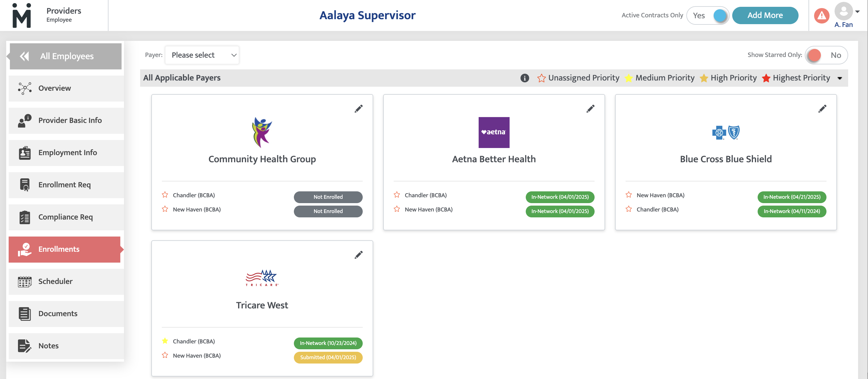Edit the Blue Cross Blue Shield enrollment card

point(822,109)
